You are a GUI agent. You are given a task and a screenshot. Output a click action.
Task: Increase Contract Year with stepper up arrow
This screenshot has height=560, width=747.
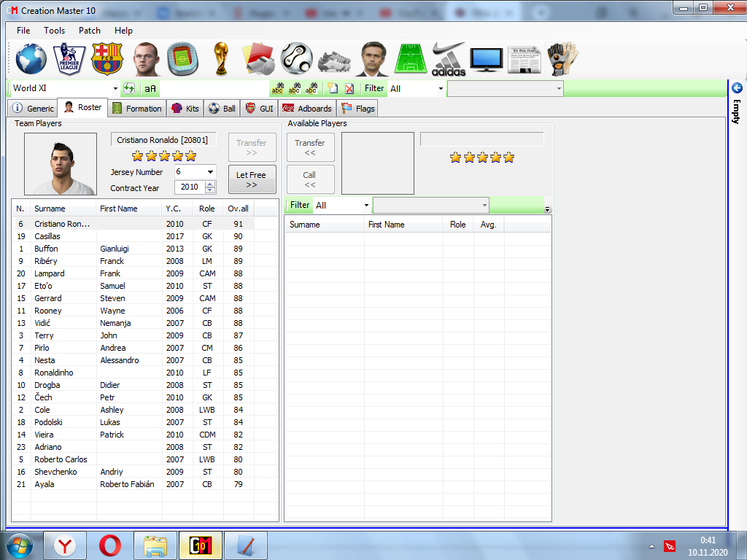(x=210, y=184)
